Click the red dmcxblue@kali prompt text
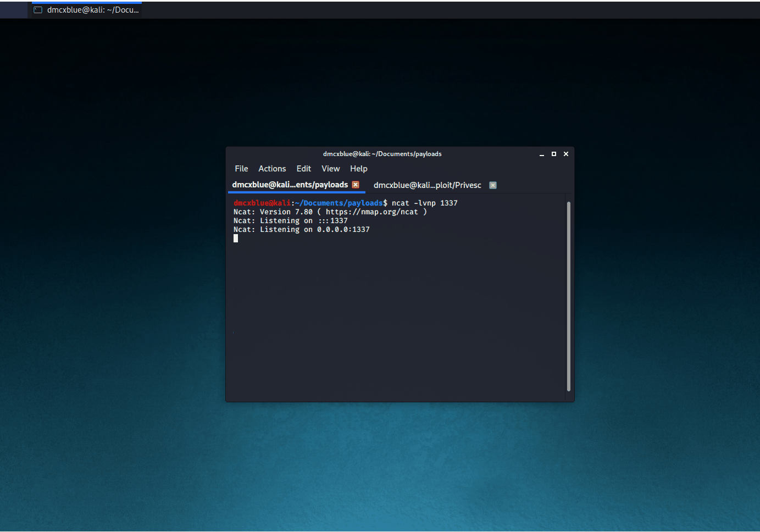The image size is (760, 532). [x=262, y=203]
